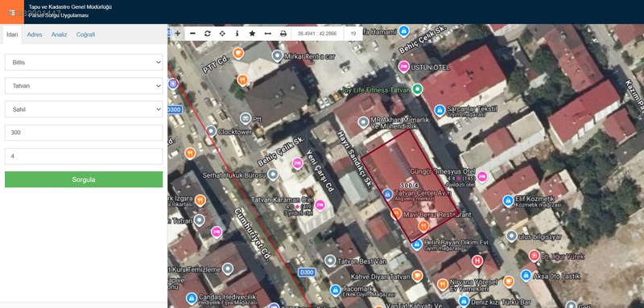Select the Clocktower map pin
Viewport: 644px width, 308px height.
(211, 131)
